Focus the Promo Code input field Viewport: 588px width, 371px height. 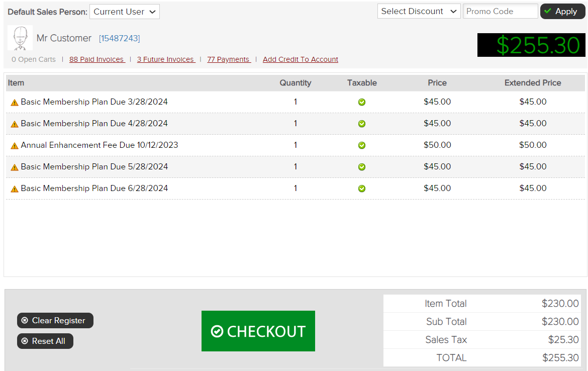pyautogui.click(x=500, y=11)
